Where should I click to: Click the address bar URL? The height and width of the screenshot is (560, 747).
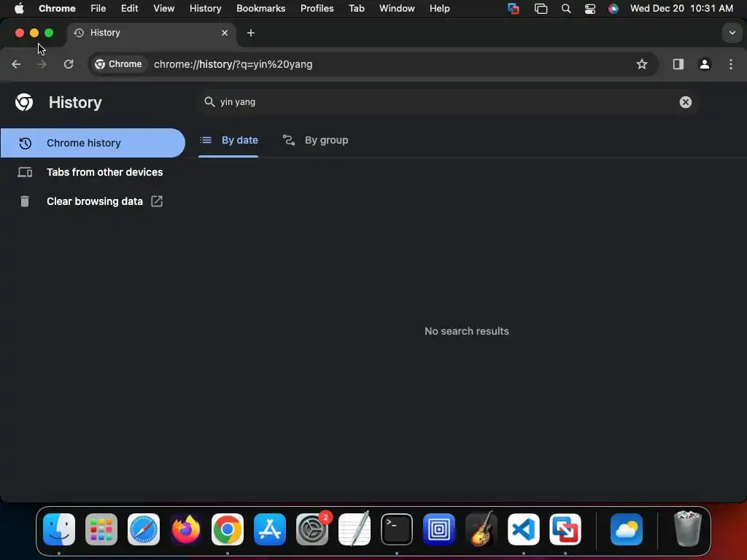(233, 64)
